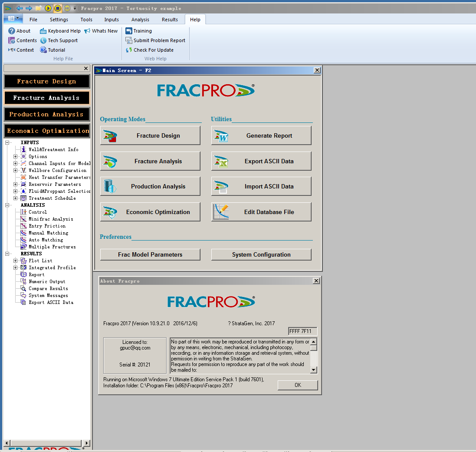This screenshot has height=452, width=476.
Task: Expand Treatment Schedule node
Action: [15, 198]
